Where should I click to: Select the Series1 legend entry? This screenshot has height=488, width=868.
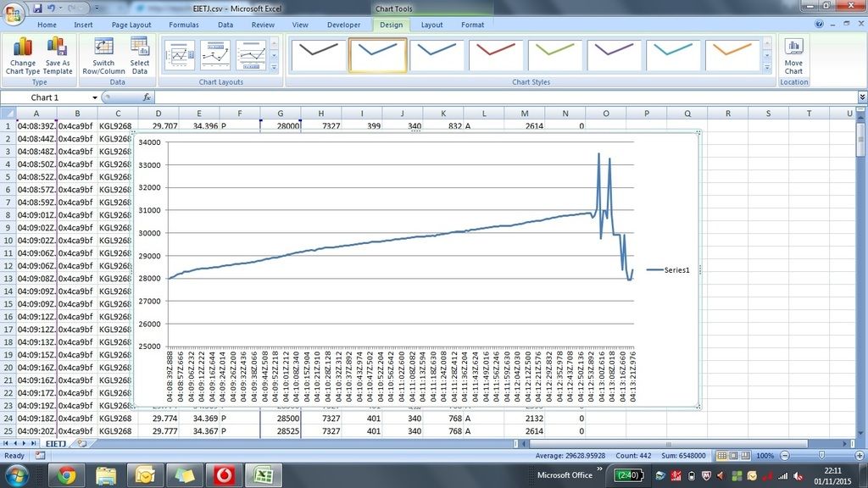coord(668,270)
